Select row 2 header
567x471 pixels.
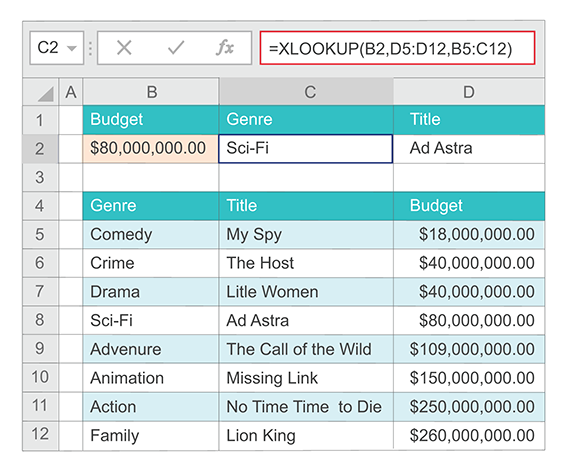pos(40,149)
